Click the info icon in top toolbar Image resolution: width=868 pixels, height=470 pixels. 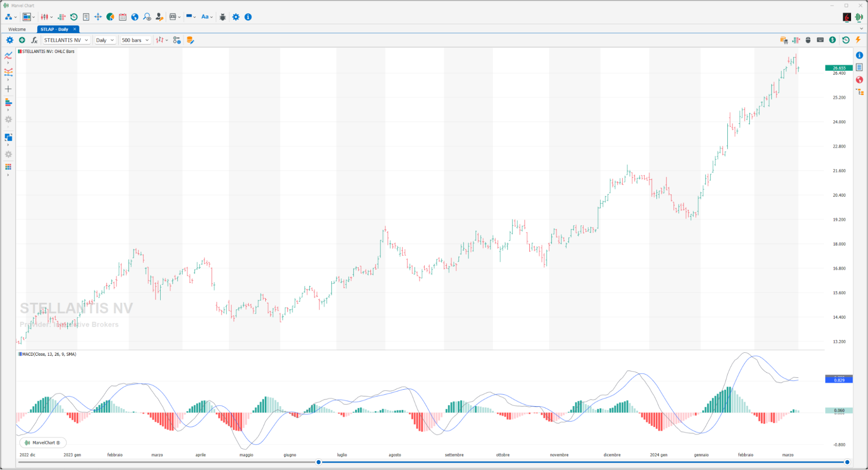[x=248, y=17]
